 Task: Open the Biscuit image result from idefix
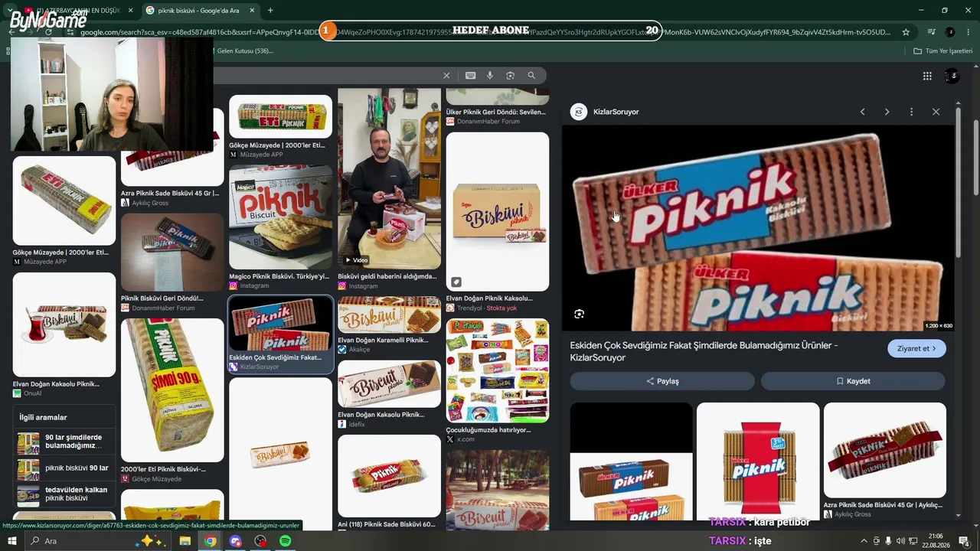(389, 384)
